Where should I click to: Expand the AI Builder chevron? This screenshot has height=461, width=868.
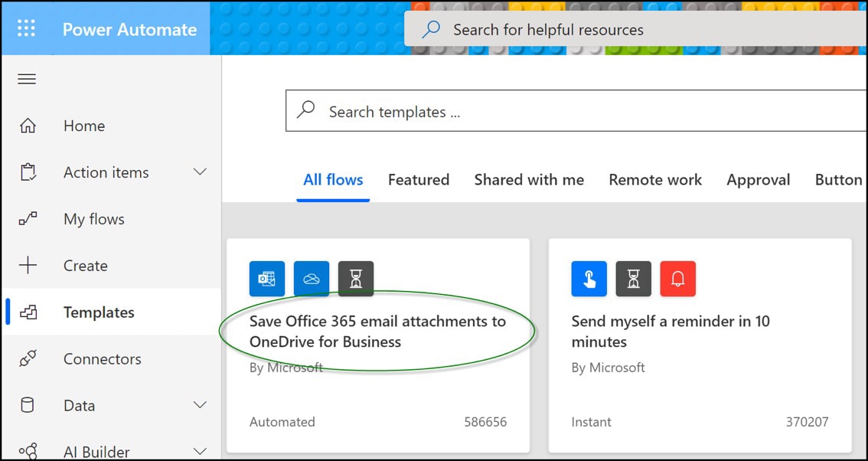click(200, 451)
